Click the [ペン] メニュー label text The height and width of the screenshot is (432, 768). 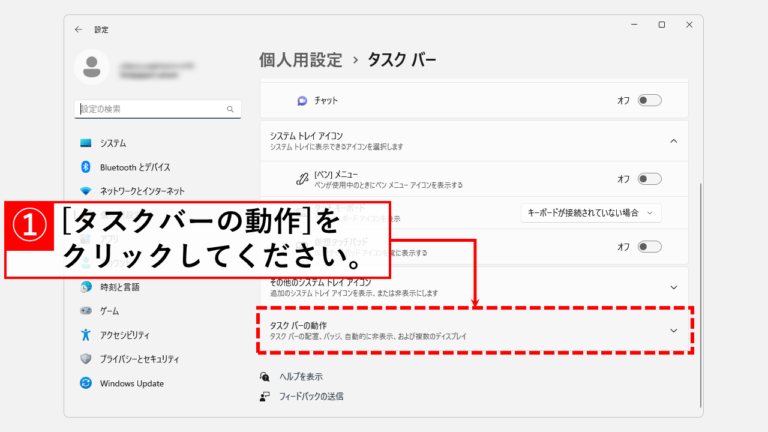click(336, 175)
